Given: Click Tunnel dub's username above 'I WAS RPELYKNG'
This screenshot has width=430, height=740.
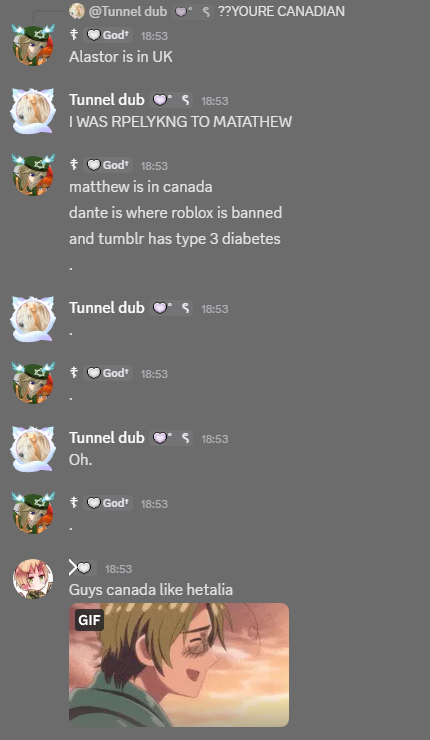Looking at the screenshot, I should click(107, 100).
